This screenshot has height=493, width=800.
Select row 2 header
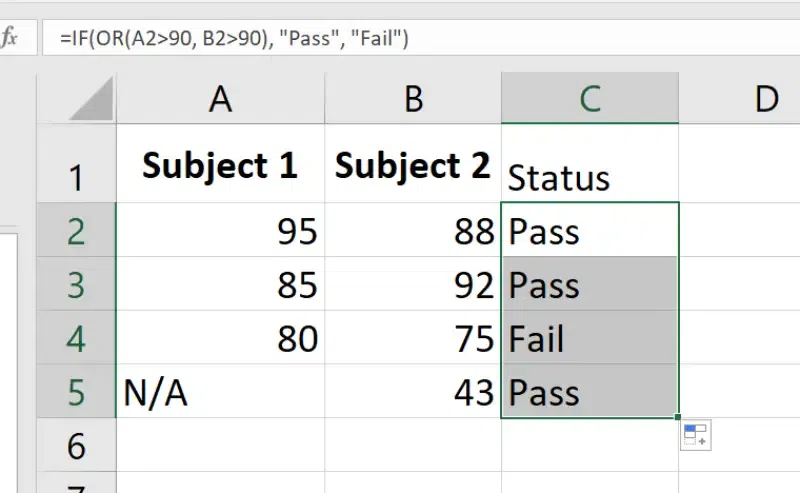[x=76, y=231]
